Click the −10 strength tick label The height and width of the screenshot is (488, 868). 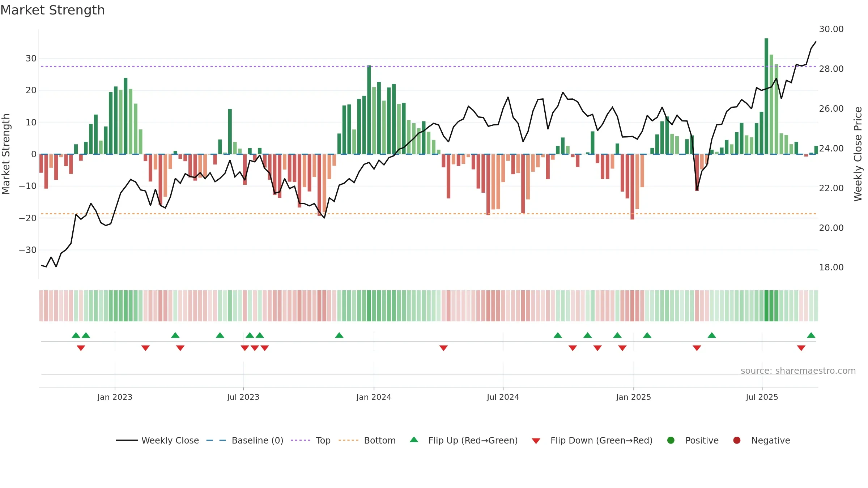[28, 186]
